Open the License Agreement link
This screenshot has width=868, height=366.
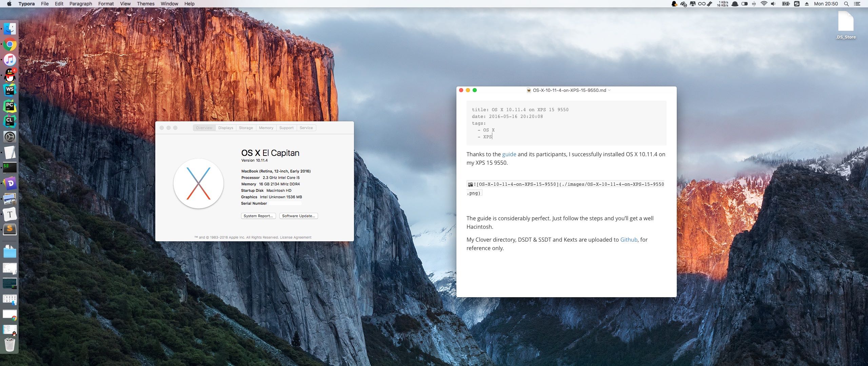click(296, 237)
